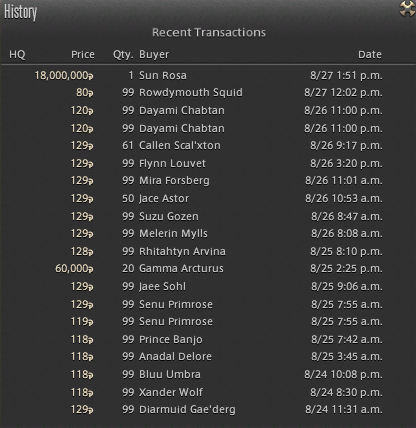Screen dimensions: 416x428
Task: Click buyer name Diarmuid Gae'derg
Action: click(x=187, y=410)
